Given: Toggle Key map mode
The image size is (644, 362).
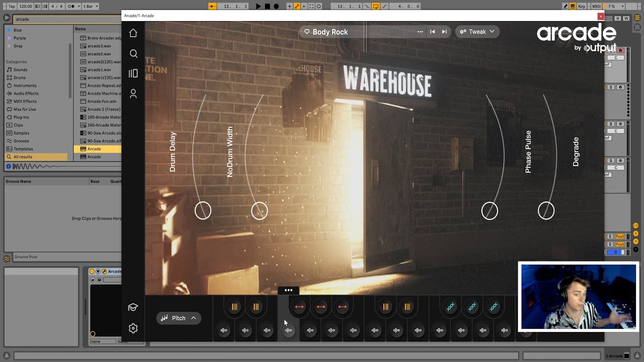Looking at the screenshot, I should [582, 6].
